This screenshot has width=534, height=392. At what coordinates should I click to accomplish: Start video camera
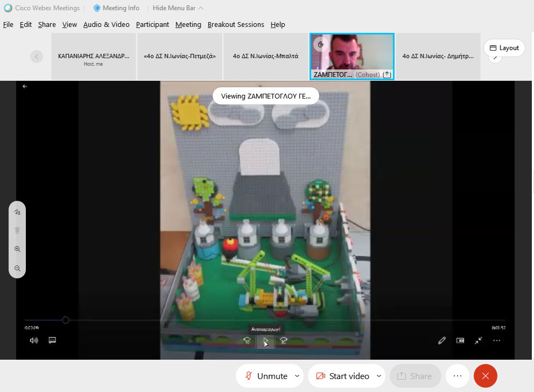(342, 376)
